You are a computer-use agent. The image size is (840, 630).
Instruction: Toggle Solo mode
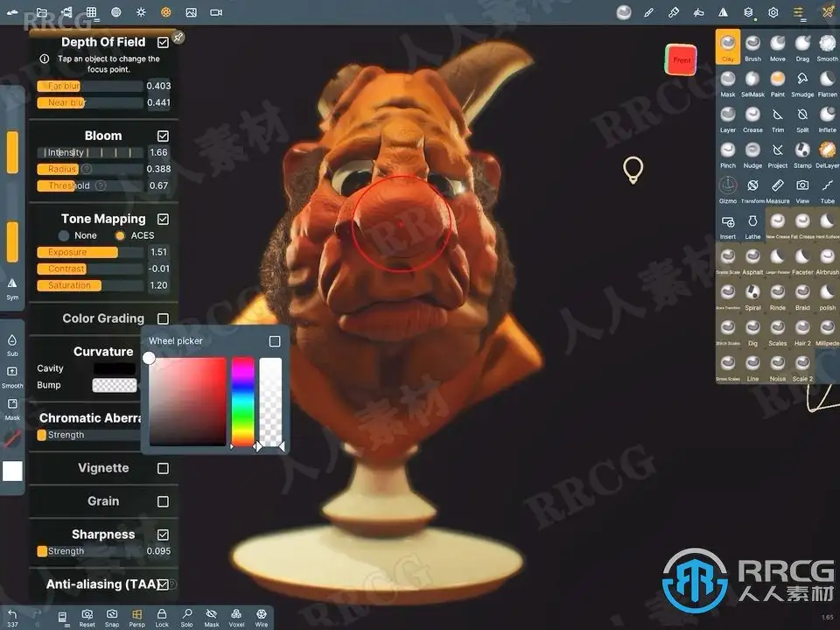186,617
